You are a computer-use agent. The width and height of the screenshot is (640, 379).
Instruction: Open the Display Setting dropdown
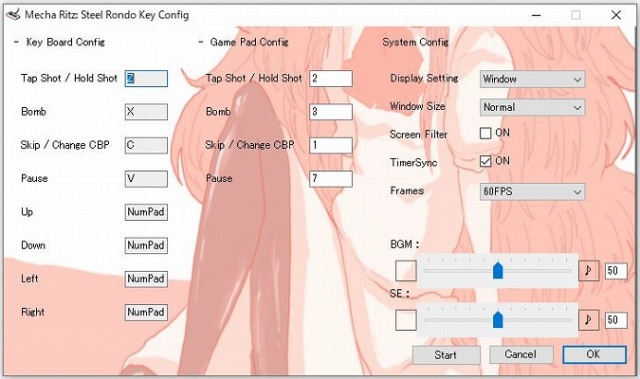coord(532,79)
